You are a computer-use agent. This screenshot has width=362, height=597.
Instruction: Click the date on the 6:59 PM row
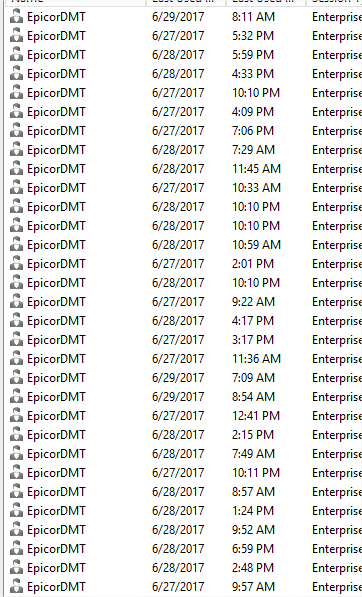(x=178, y=549)
